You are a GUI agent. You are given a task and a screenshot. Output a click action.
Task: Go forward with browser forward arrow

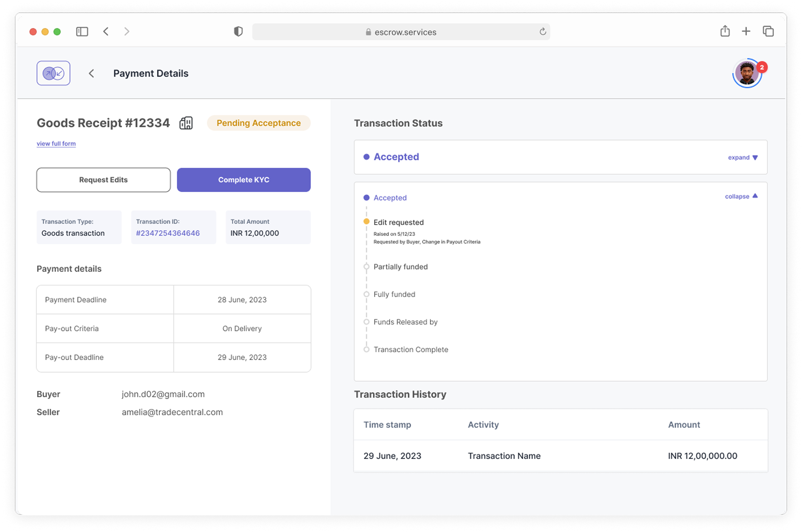point(127,32)
